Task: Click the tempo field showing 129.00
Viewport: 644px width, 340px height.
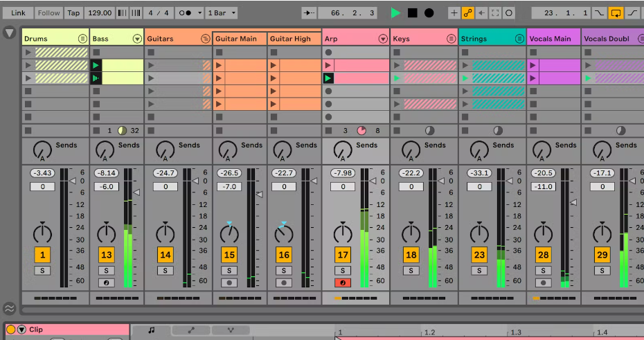Action: [x=100, y=13]
